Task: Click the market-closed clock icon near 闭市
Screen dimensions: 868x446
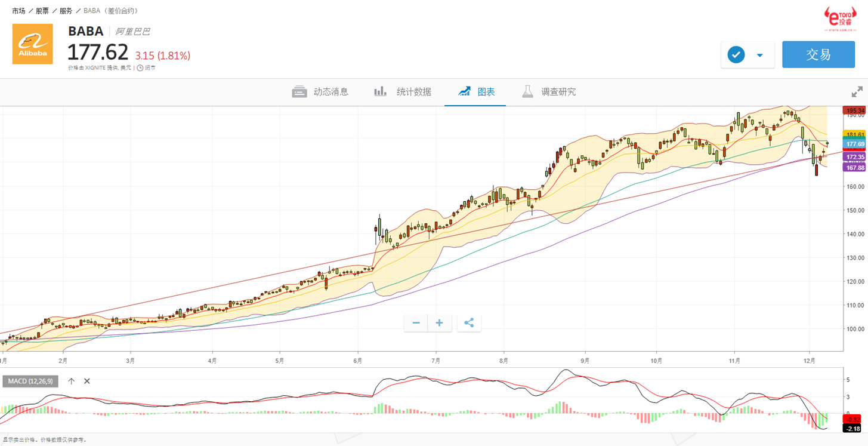Action: coord(140,68)
